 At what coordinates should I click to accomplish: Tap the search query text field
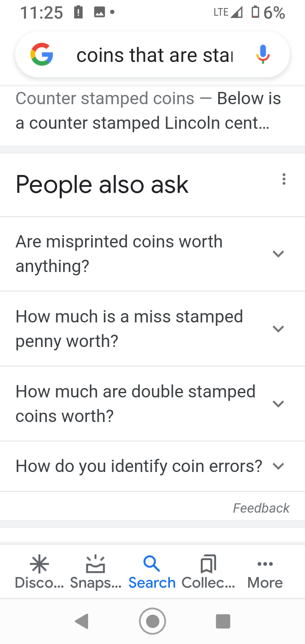click(155, 56)
